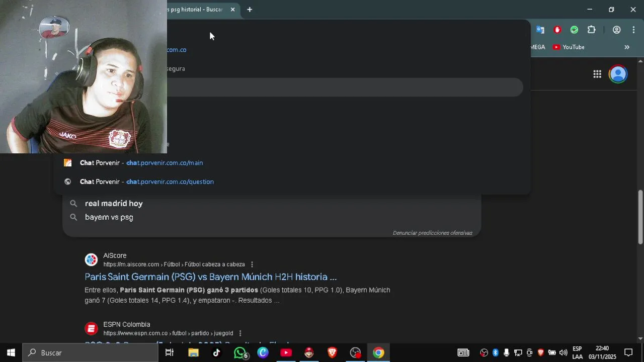The width and height of the screenshot is (644, 362).
Task: Open the YouTube app on the taskbar
Action: 286,352
